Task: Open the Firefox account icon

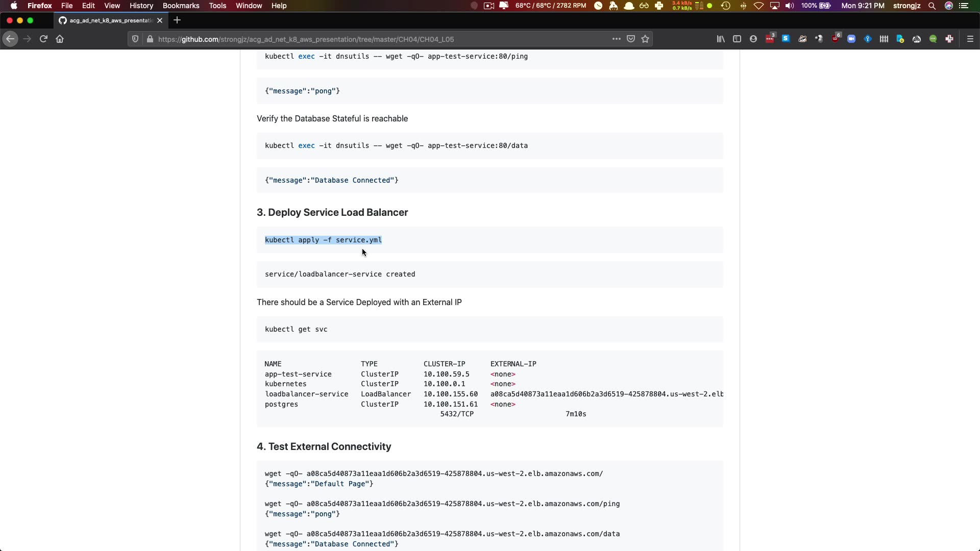Action: pos(753,39)
